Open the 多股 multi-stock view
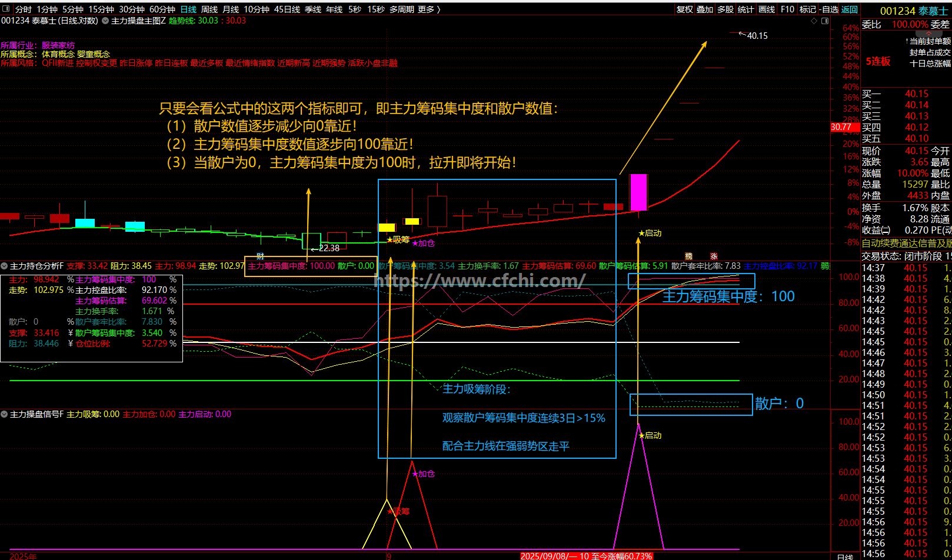This screenshot has width=952, height=560. coord(725,9)
